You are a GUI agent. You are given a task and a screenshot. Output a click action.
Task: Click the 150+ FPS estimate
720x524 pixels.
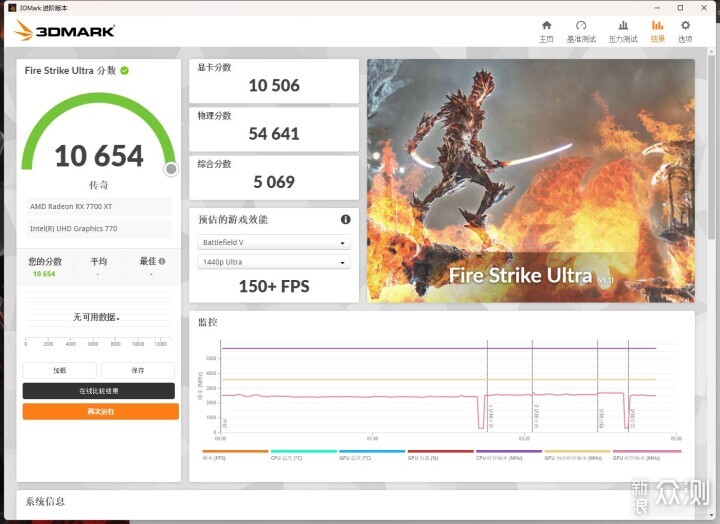(x=274, y=286)
